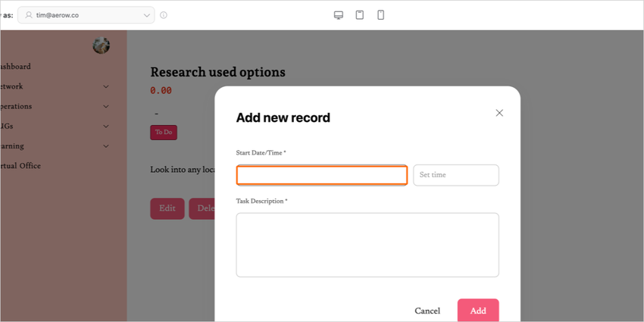
Task: Click the Task Description text area
Action: point(367,245)
